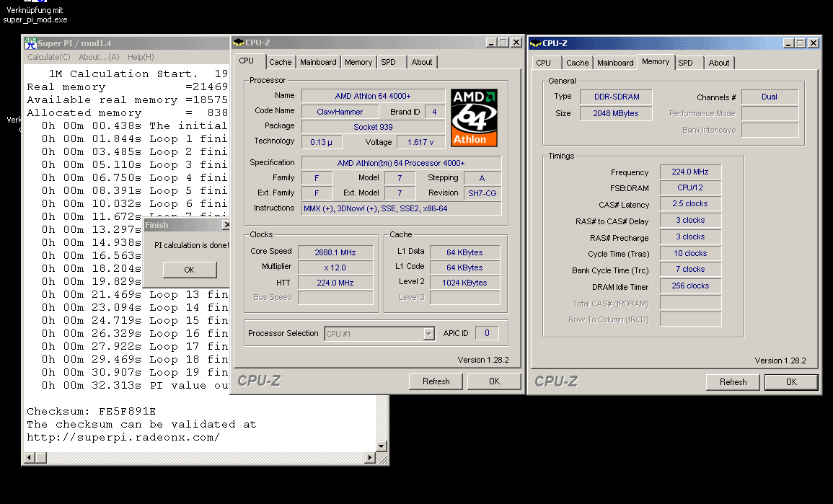Click the Voltage 1.617 v value
Screen dimensions: 833x504
[420, 142]
